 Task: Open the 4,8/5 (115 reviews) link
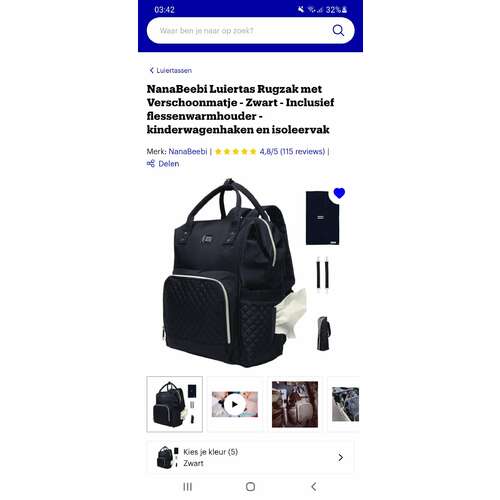point(292,151)
